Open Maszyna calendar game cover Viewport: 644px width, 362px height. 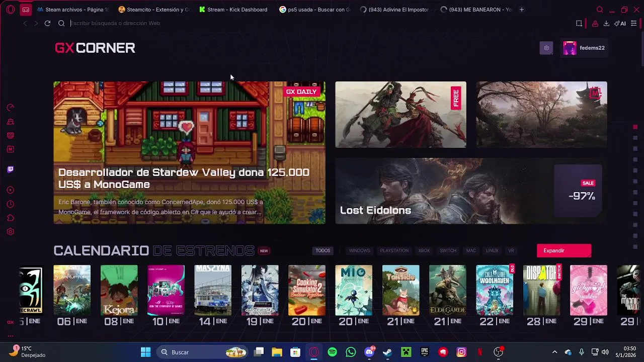click(x=213, y=290)
